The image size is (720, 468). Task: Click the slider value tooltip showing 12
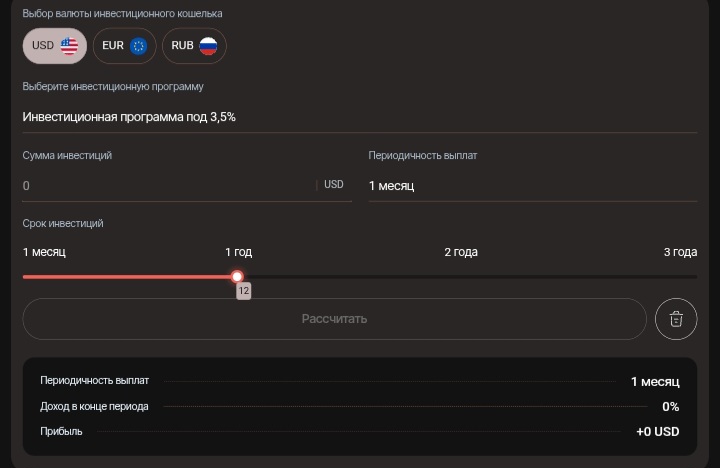243,291
